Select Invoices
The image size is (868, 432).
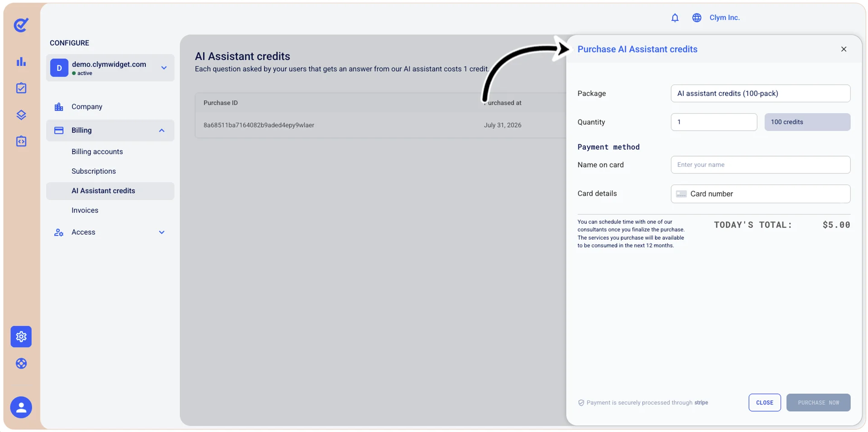click(x=85, y=210)
